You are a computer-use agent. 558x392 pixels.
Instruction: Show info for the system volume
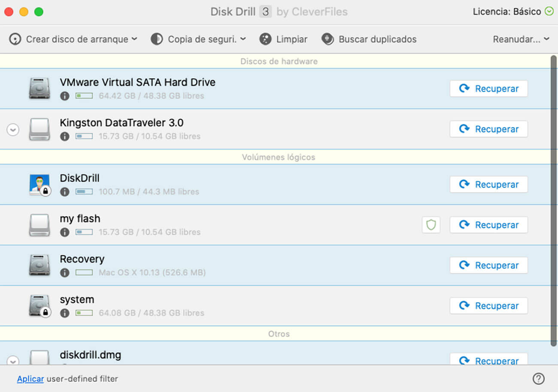64,313
